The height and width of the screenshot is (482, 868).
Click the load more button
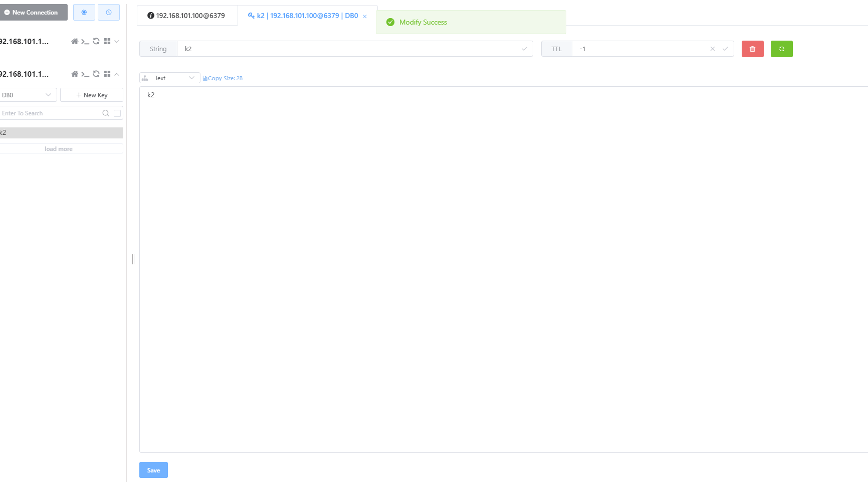pos(61,149)
